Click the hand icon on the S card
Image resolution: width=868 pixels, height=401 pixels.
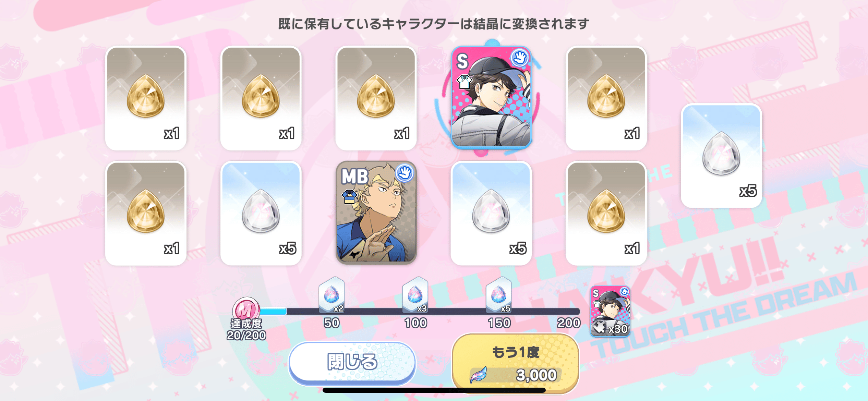(520, 58)
